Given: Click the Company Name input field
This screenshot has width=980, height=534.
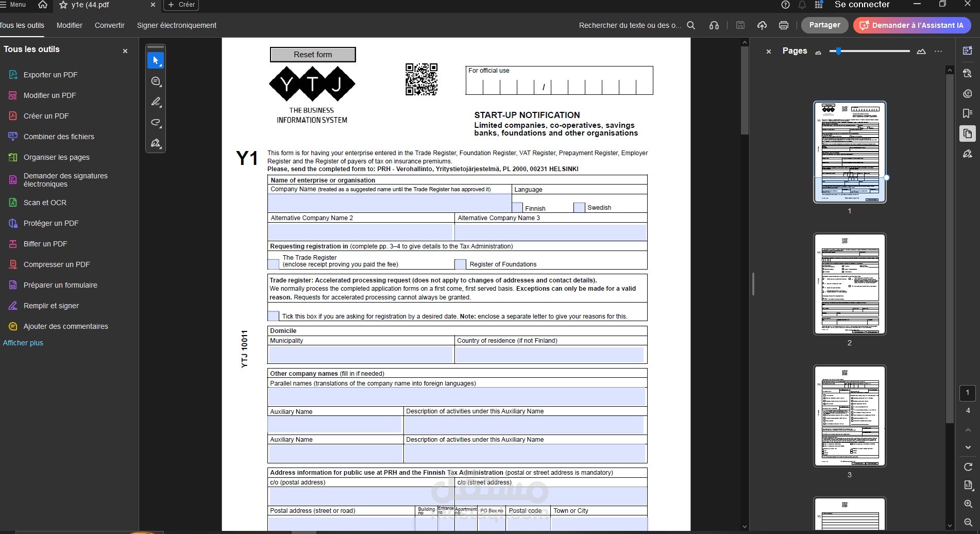Looking at the screenshot, I should 390,203.
